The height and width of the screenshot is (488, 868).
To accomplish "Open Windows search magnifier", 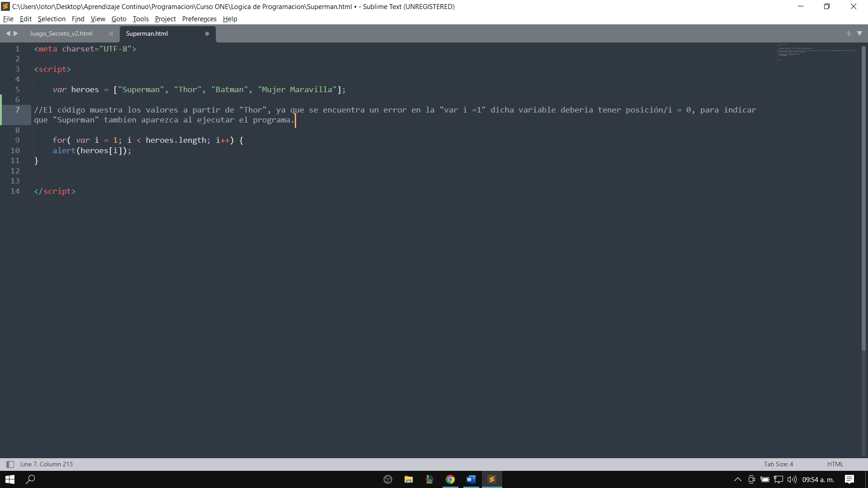I will tap(30, 479).
